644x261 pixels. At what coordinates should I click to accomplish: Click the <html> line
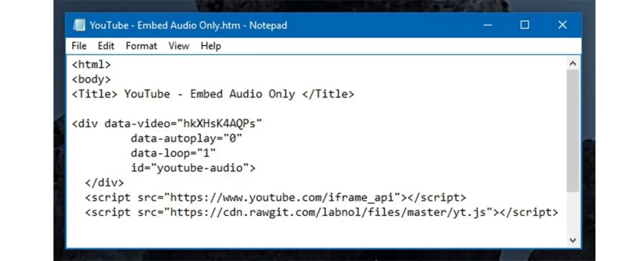pos(91,65)
